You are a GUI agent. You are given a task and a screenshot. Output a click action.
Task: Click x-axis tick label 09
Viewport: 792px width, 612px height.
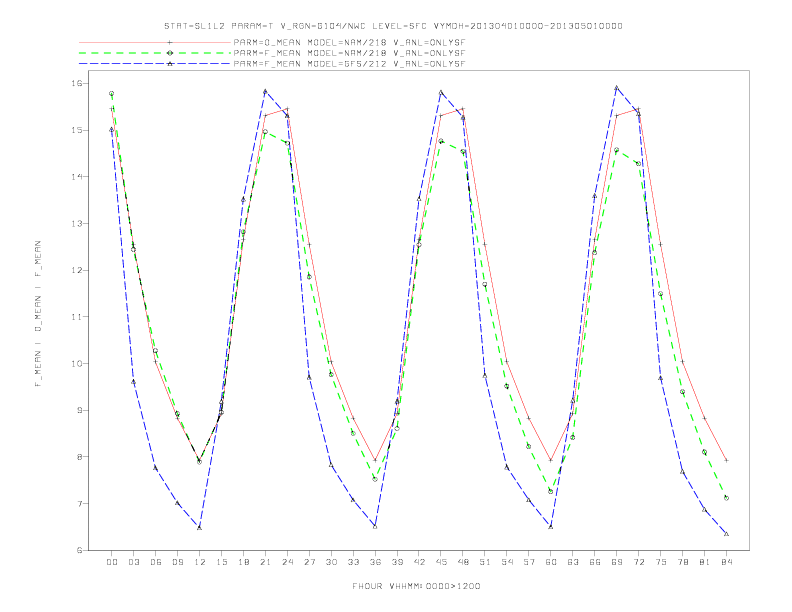(x=177, y=562)
